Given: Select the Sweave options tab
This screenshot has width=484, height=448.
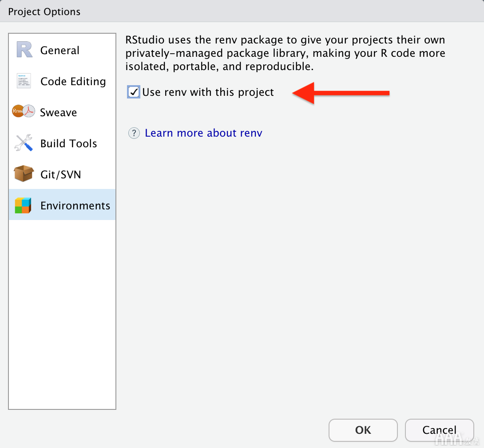Looking at the screenshot, I should (58, 113).
